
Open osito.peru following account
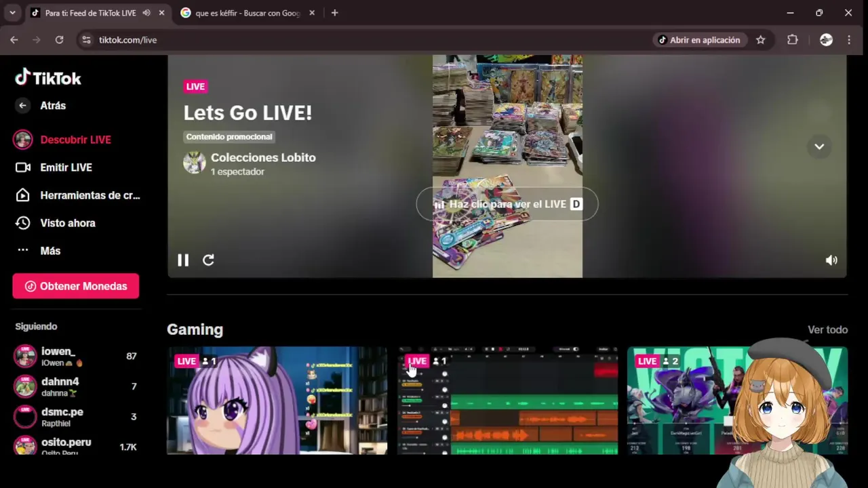coord(76,447)
